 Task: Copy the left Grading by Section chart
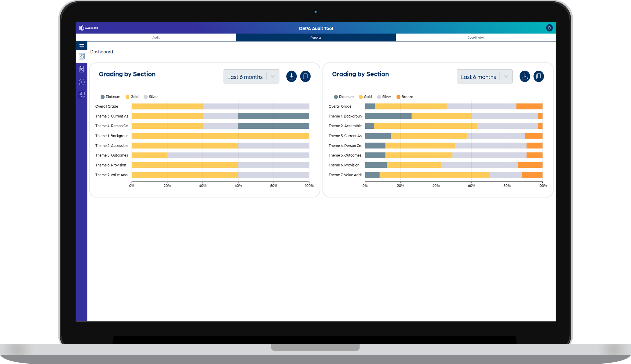tap(305, 76)
